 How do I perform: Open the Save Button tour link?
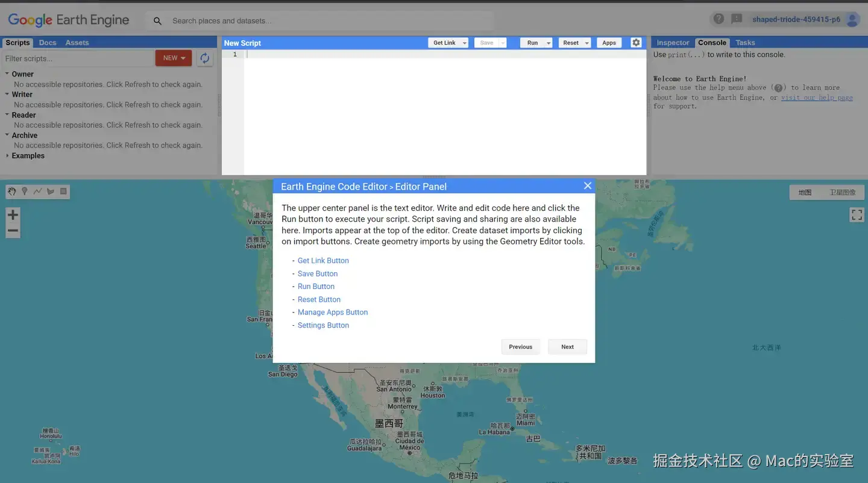318,273
